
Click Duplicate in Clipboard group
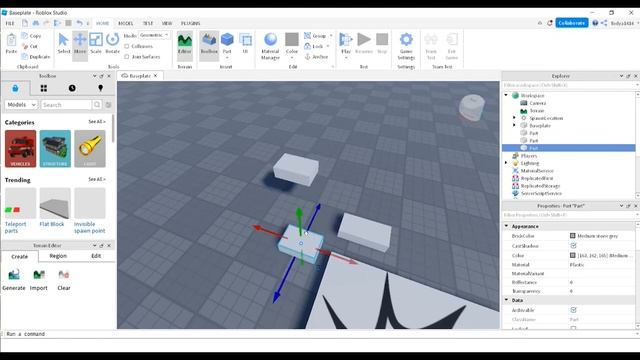[x=36, y=57]
